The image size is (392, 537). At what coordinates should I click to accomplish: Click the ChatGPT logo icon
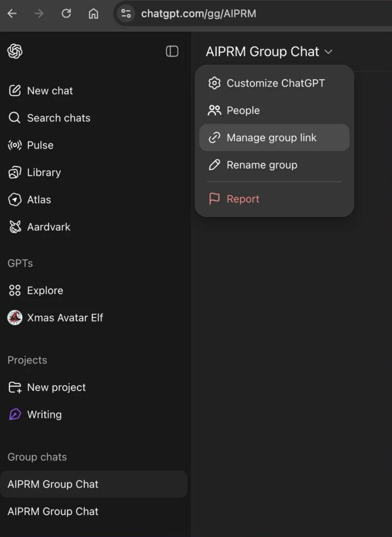15,51
